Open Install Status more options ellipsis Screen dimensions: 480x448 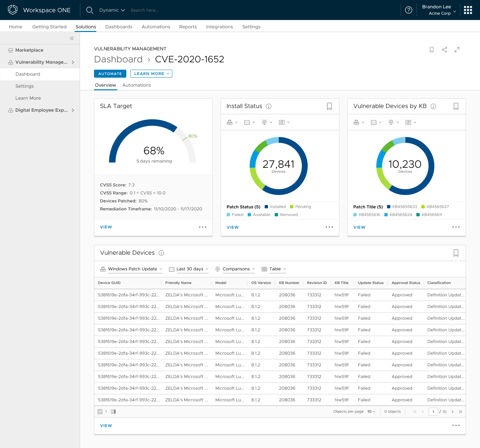tap(329, 227)
